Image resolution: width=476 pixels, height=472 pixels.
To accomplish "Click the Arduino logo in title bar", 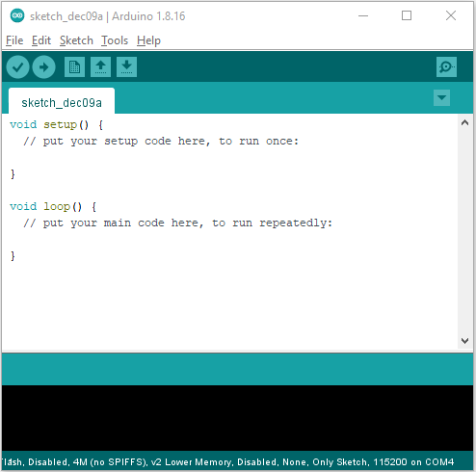I will [17, 15].
